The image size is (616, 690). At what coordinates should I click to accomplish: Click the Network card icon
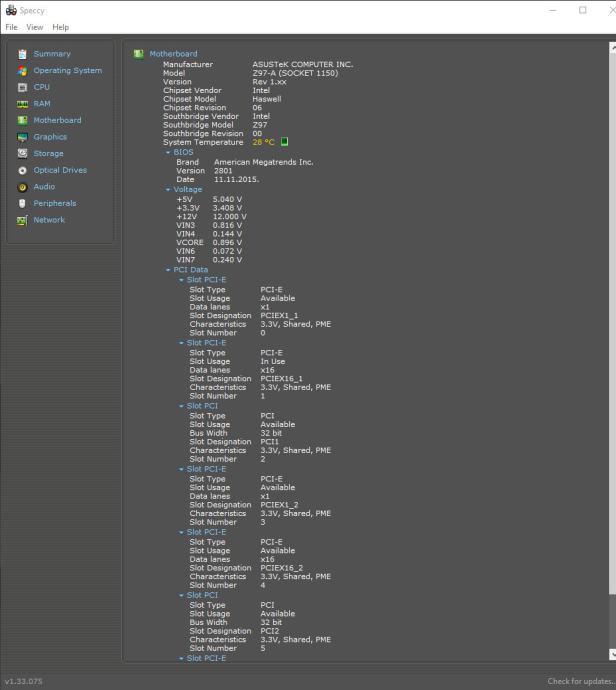pos(22,220)
